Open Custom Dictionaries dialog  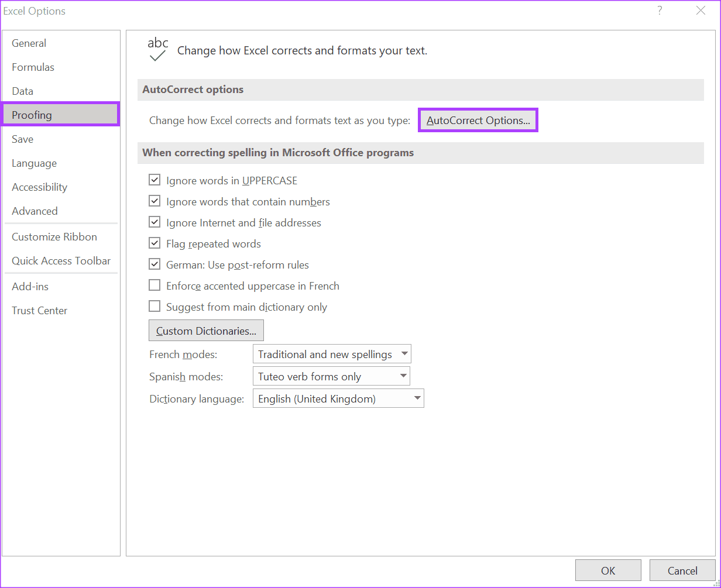(206, 331)
